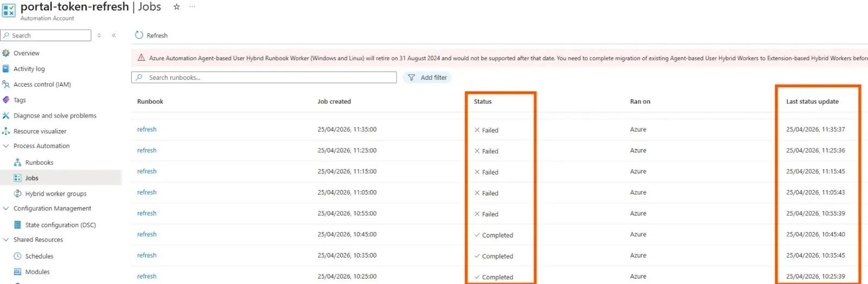Collapse the Configuration Management section

coord(6,208)
